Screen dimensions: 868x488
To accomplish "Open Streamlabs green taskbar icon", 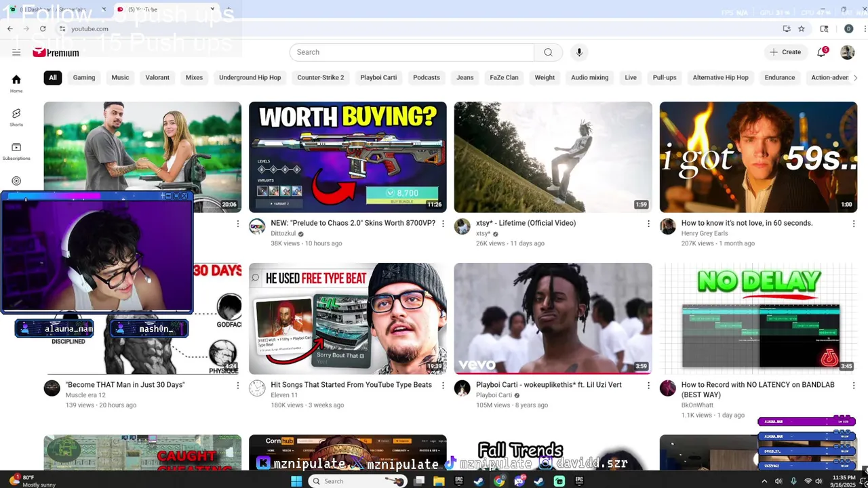I will [559, 481].
